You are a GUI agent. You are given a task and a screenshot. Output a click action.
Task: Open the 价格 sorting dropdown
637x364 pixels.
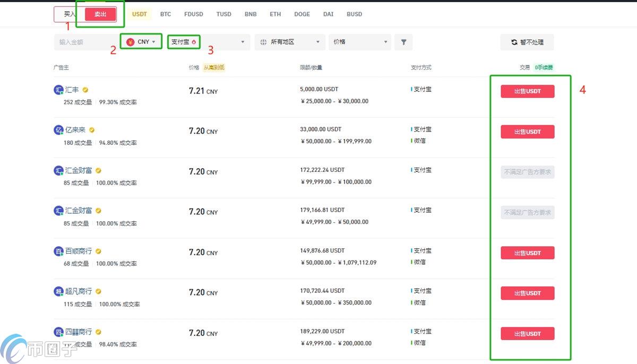tap(360, 42)
